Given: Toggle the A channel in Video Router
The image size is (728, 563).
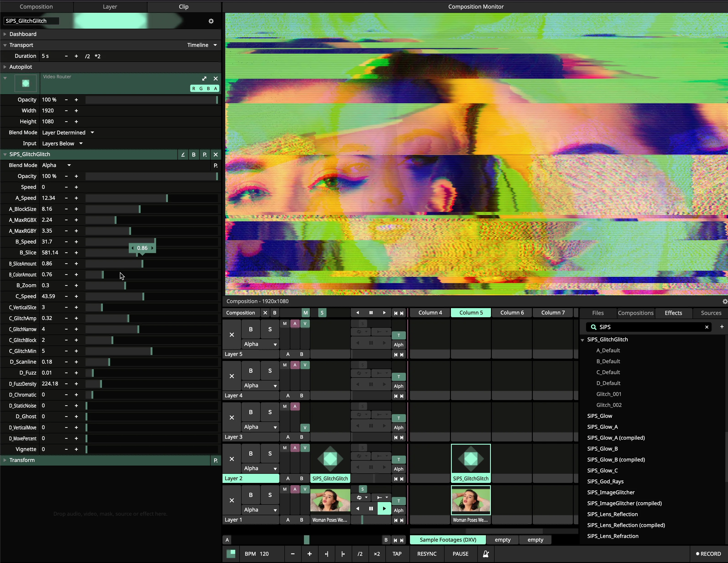Looking at the screenshot, I should pyautogui.click(x=216, y=89).
